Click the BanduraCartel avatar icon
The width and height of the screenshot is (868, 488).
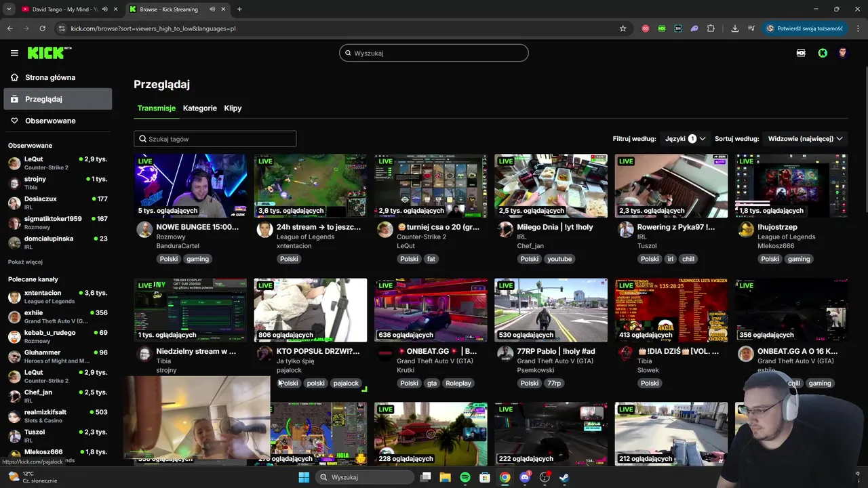[x=144, y=229]
